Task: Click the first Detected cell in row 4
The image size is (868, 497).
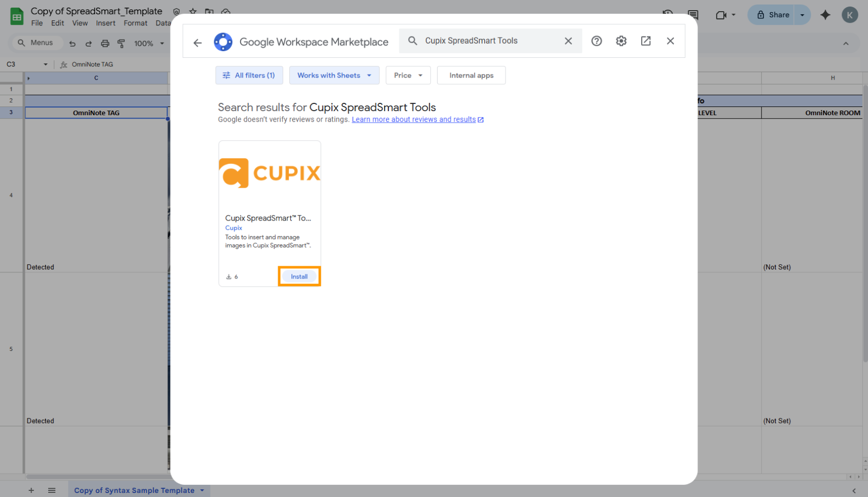Action: point(96,196)
